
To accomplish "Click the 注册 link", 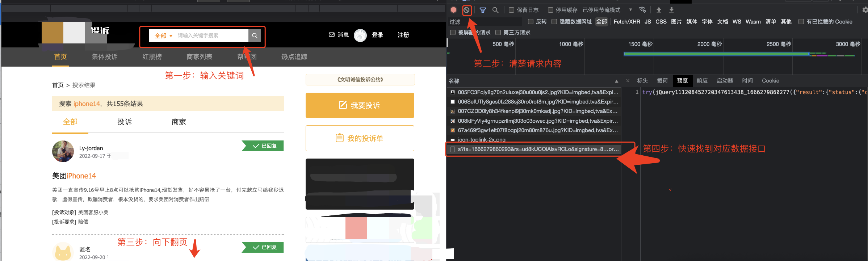I will click(x=403, y=35).
